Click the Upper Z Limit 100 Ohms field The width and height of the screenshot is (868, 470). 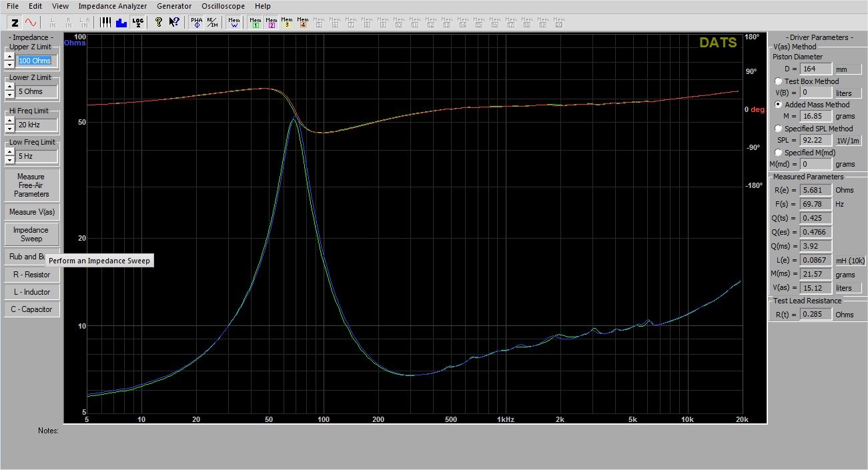point(37,61)
